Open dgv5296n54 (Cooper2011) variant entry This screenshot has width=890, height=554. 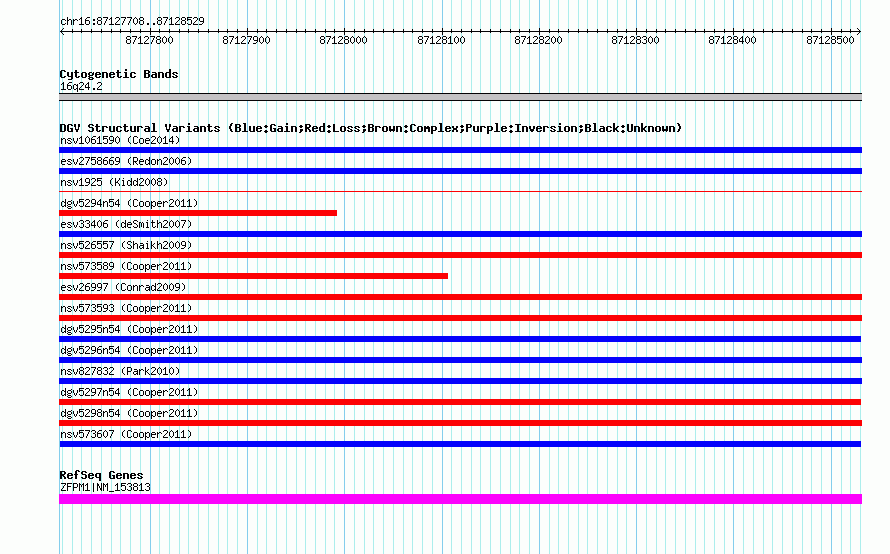129,350
